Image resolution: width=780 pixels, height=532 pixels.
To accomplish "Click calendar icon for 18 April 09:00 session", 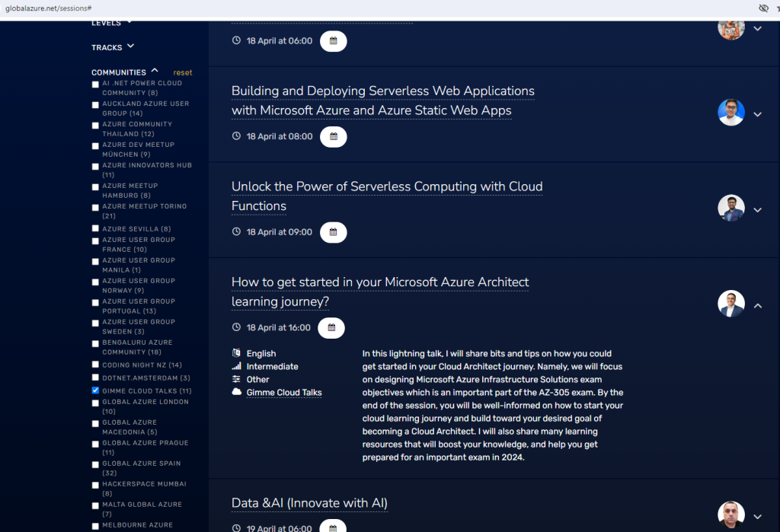I will click(x=333, y=232).
